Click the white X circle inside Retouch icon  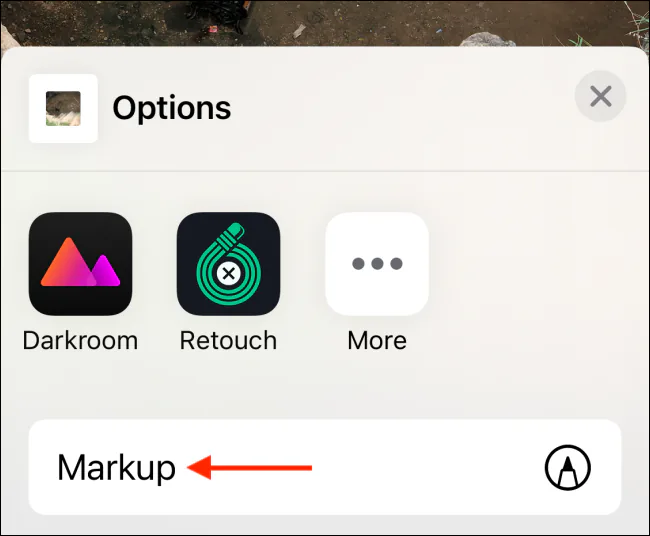pos(228,274)
